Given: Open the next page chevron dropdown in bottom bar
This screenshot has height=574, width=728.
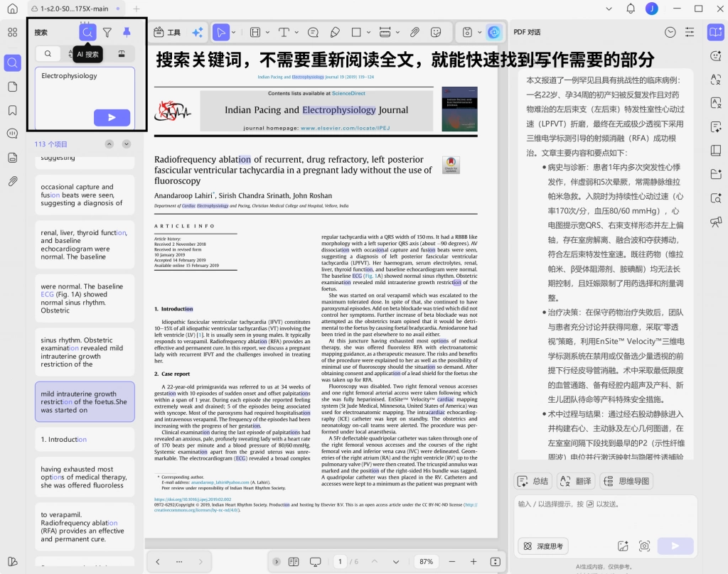Looking at the screenshot, I should pos(396,562).
